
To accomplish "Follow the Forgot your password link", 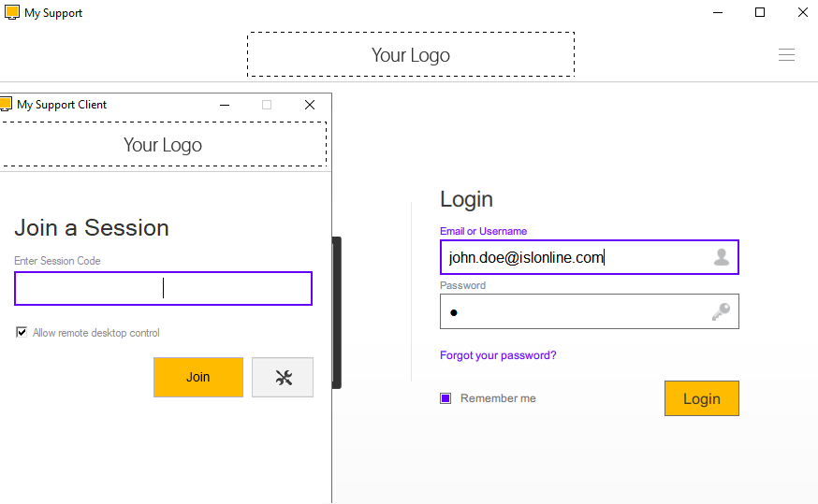I will click(x=498, y=355).
